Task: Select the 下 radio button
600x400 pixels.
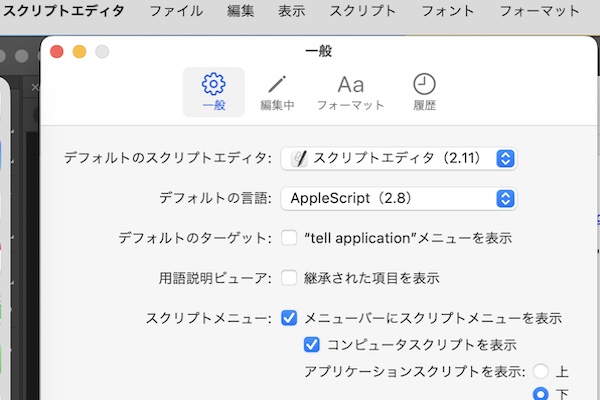Action: [541, 393]
